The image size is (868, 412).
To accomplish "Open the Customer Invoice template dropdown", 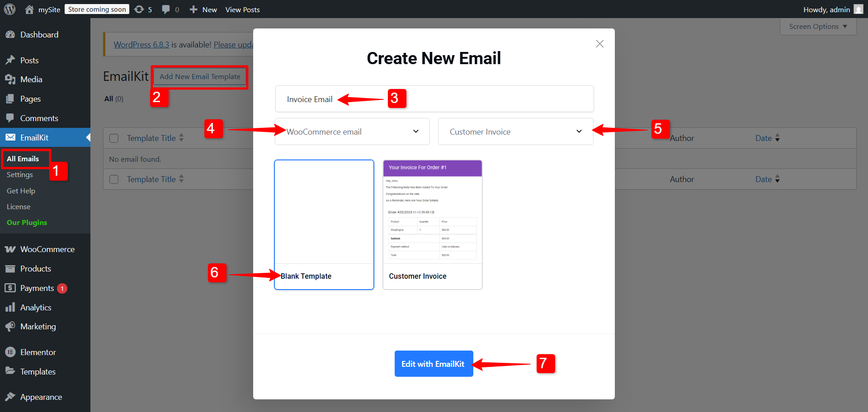I will 515,131.
